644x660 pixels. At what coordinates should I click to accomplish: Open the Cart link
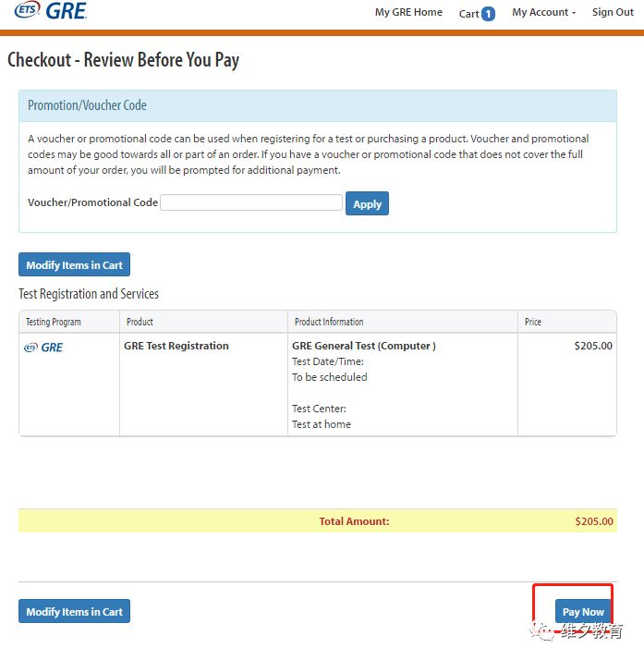coord(476,14)
